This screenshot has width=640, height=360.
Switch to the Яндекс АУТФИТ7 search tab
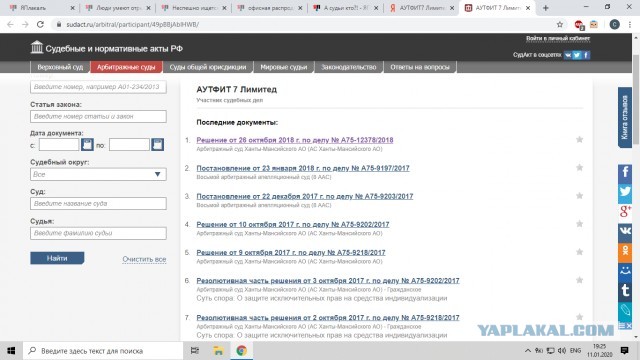[x=420, y=8]
